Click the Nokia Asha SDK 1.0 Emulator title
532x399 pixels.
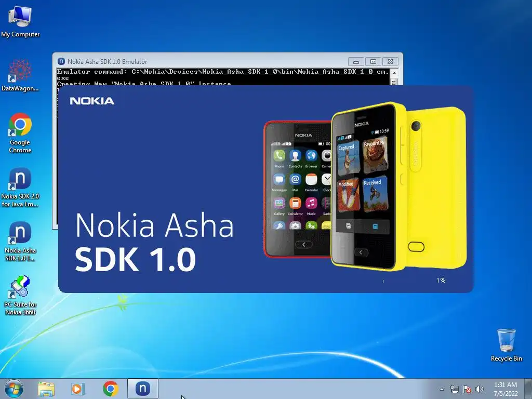pyautogui.click(x=107, y=62)
